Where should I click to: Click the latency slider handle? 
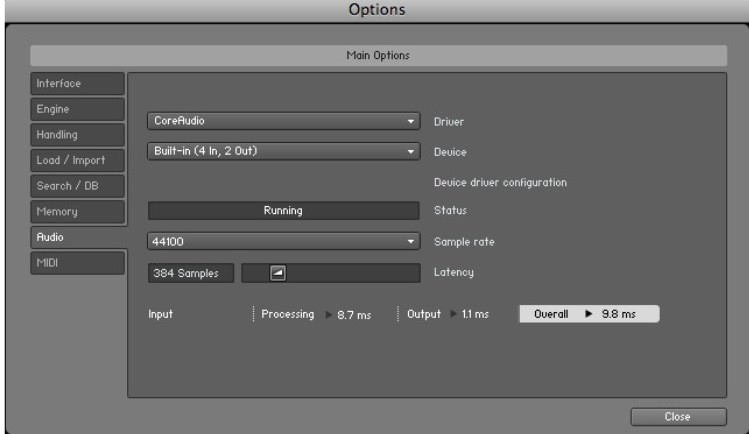tap(278, 273)
